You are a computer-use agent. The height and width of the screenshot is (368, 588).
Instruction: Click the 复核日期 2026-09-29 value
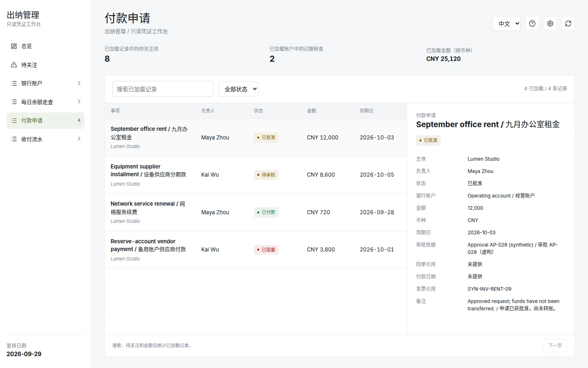tap(24, 354)
